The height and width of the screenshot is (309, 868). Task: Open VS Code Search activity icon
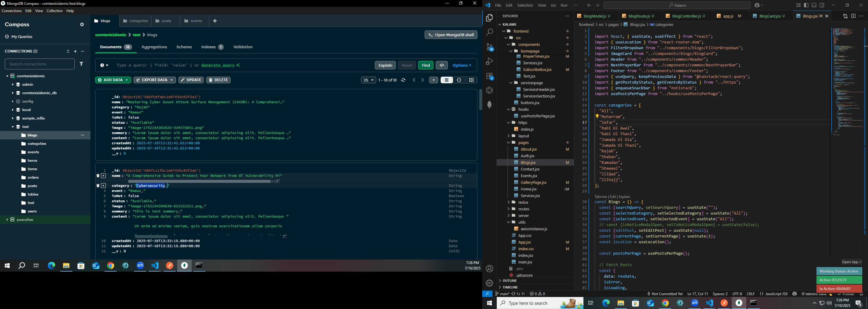(x=489, y=32)
